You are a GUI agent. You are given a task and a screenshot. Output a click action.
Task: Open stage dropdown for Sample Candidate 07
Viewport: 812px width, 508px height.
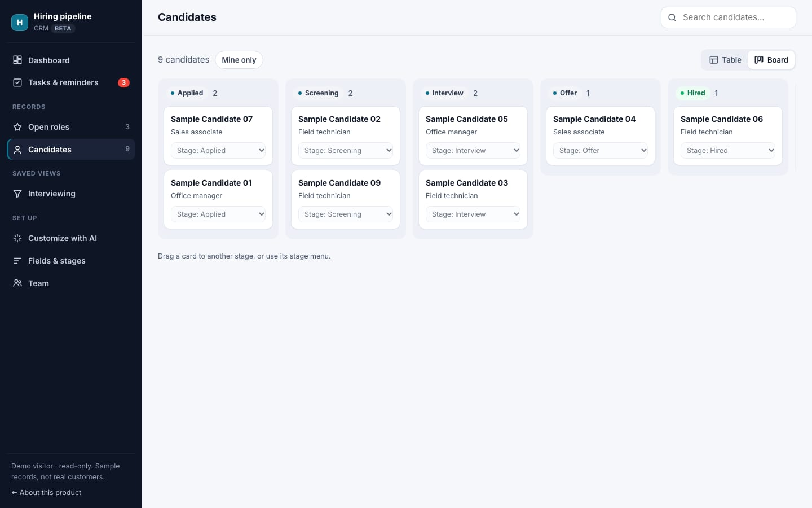(x=218, y=151)
